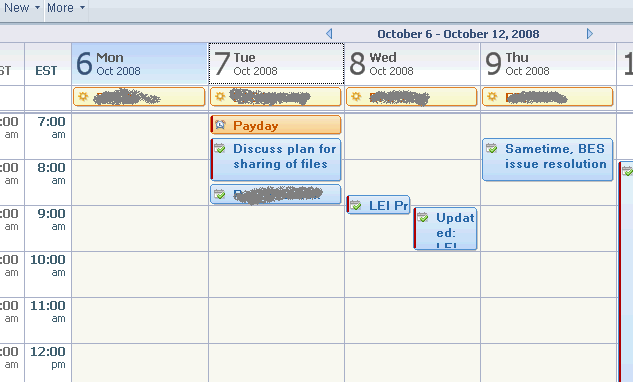Click the alarm icon on Payday entry
The image size is (633, 382).
click(x=220, y=125)
